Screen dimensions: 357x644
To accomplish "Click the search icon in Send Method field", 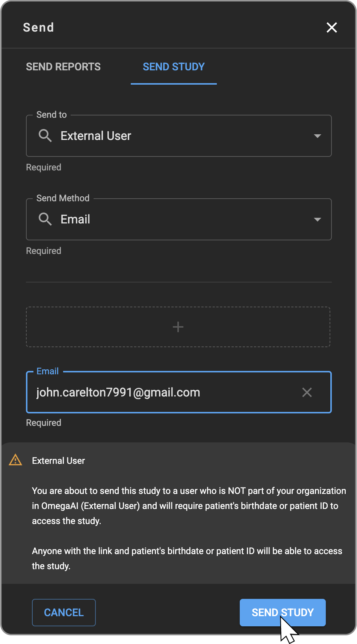I will coord(45,219).
